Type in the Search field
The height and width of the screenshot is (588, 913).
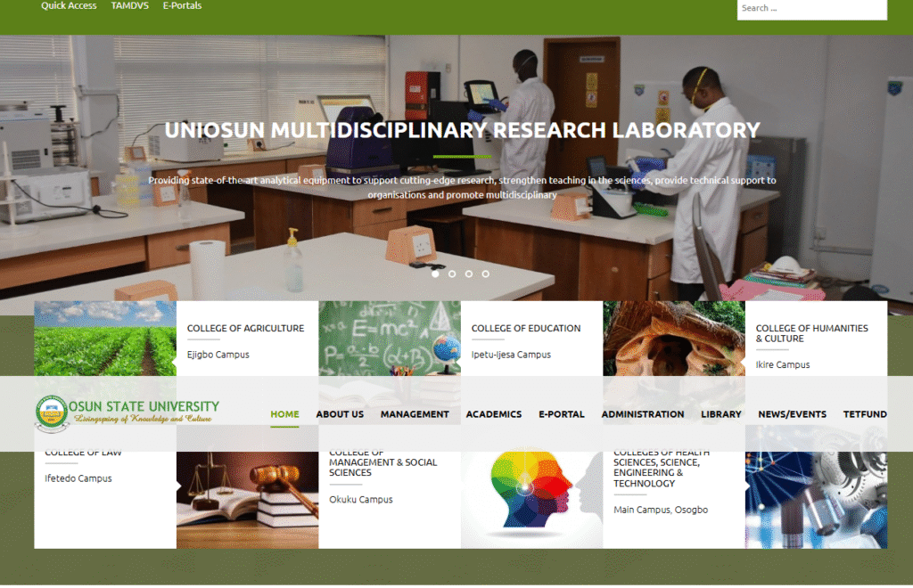click(x=811, y=9)
